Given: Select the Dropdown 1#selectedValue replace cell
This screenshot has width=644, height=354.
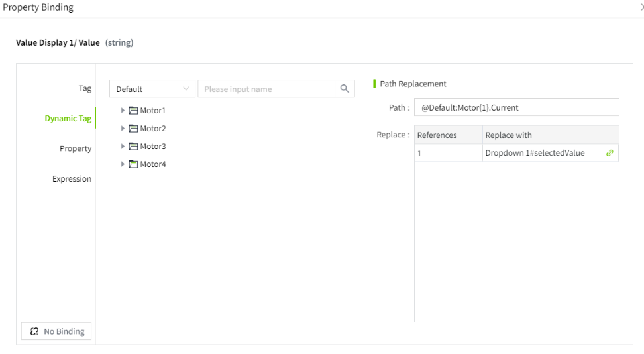Looking at the screenshot, I should 540,153.
